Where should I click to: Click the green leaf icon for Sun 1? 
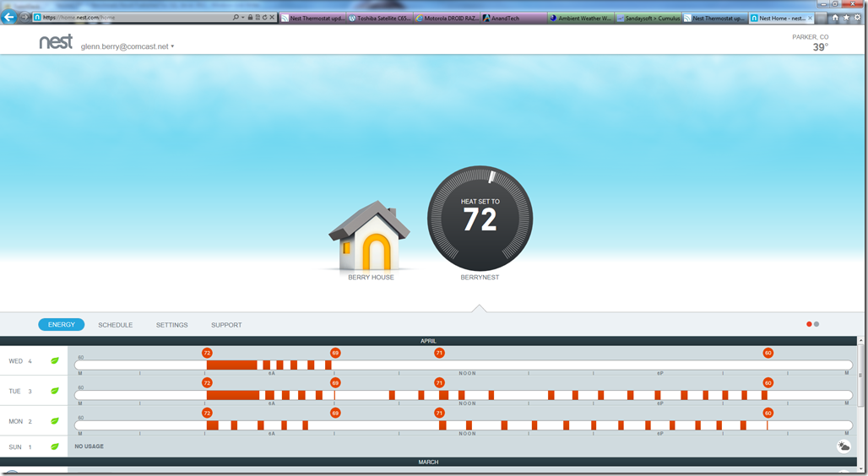point(55,446)
